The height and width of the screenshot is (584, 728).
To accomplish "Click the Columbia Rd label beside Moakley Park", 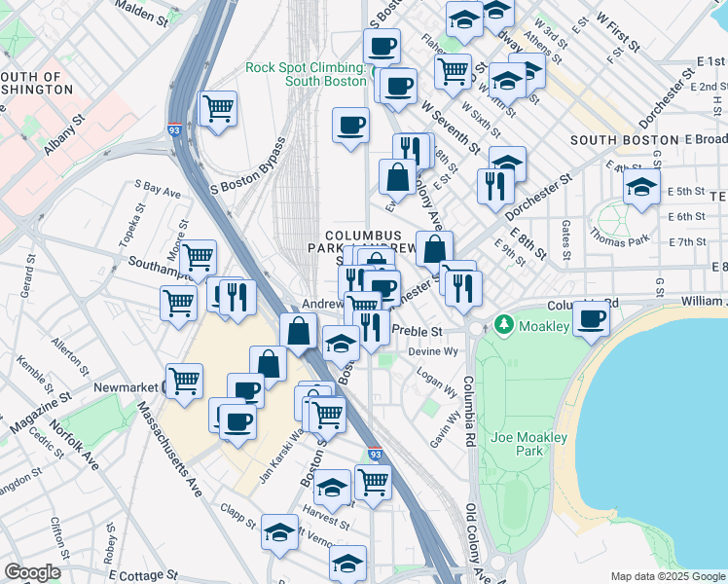I will coord(469,412).
